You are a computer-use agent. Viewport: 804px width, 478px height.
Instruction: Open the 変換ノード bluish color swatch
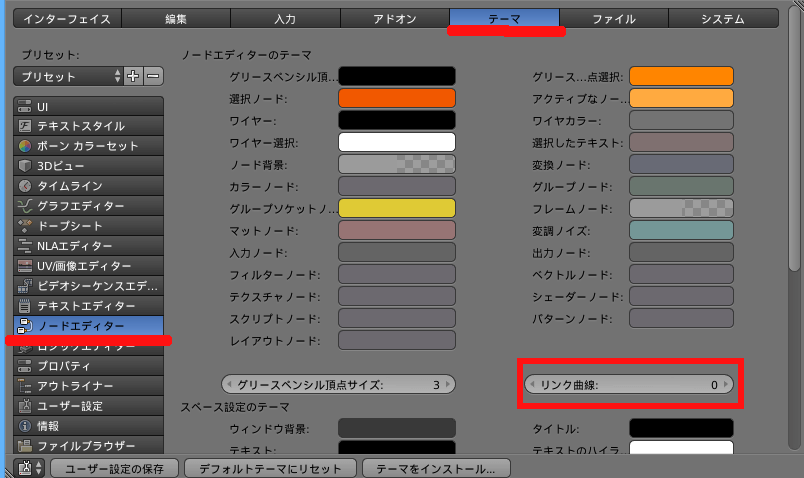click(x=681, y=164)
